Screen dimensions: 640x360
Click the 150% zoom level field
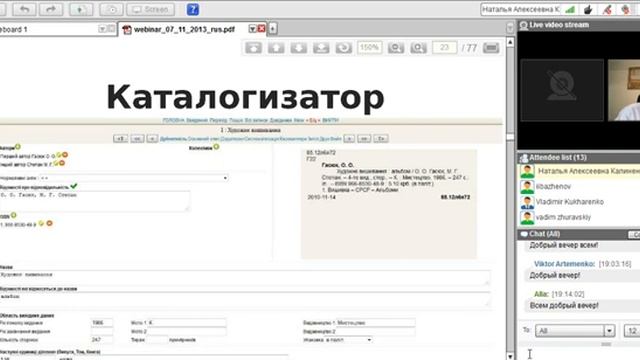coord(369,48)
